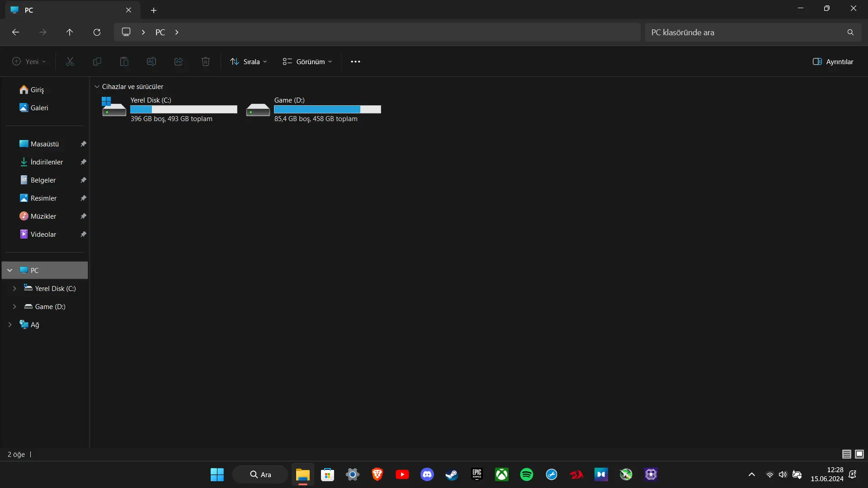Expand Game (D:) in navigation tree
The image size is (868, 488).
coord(14,306)
